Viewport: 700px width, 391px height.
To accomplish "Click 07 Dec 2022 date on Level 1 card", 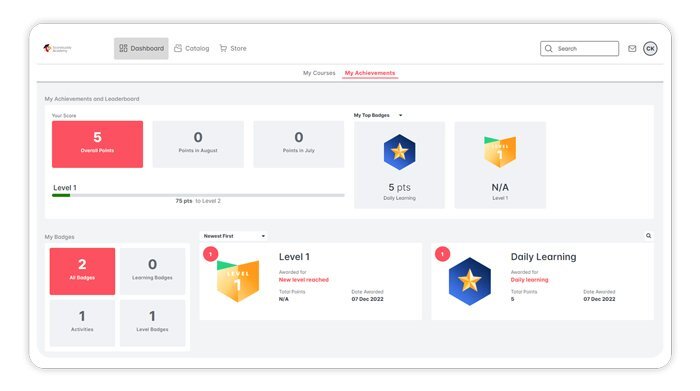I will click(367, 299).
